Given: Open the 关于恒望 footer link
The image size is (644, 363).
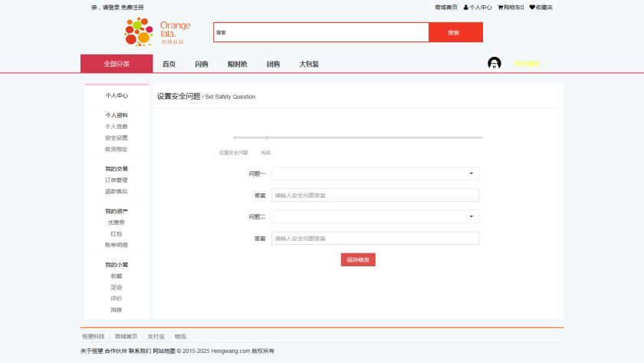Looking at the screenshot, I should coord(91,351).
